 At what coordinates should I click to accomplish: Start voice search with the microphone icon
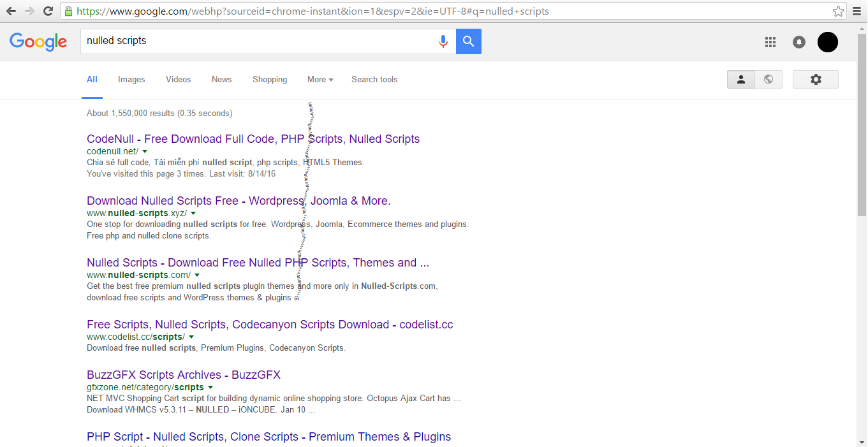click(x=443, y=41)
